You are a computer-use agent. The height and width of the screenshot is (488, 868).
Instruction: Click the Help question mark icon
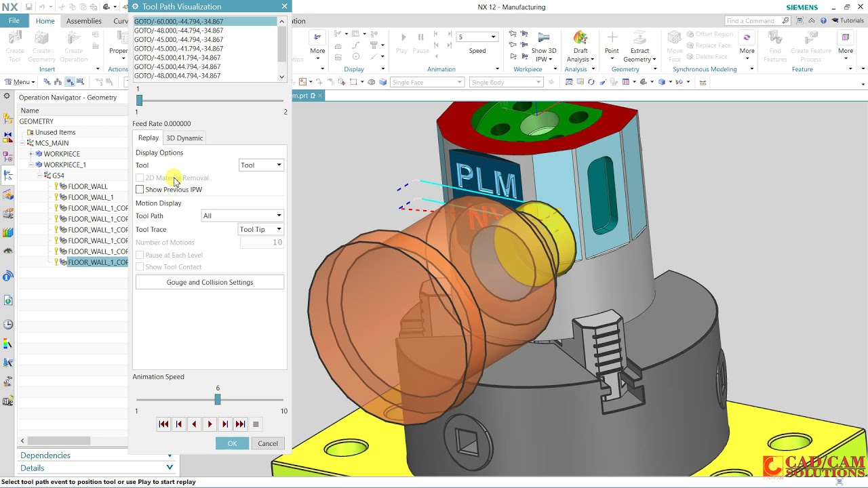pos(823,20)
